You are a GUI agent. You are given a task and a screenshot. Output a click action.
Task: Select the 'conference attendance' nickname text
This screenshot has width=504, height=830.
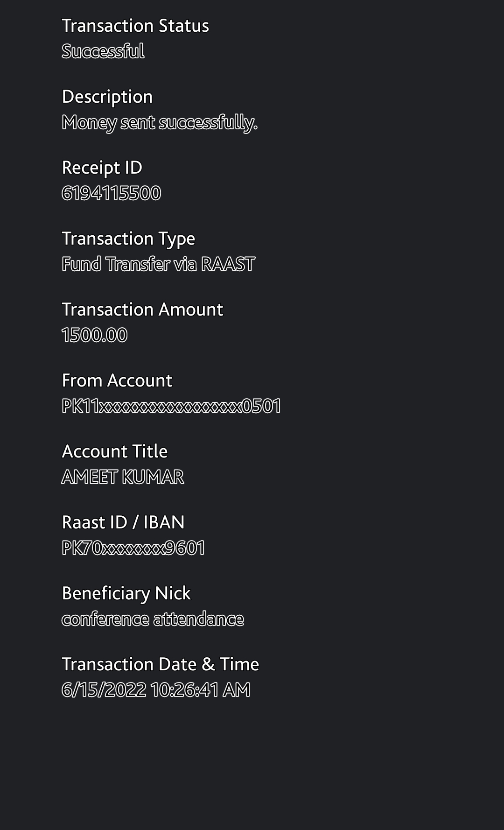153,619
